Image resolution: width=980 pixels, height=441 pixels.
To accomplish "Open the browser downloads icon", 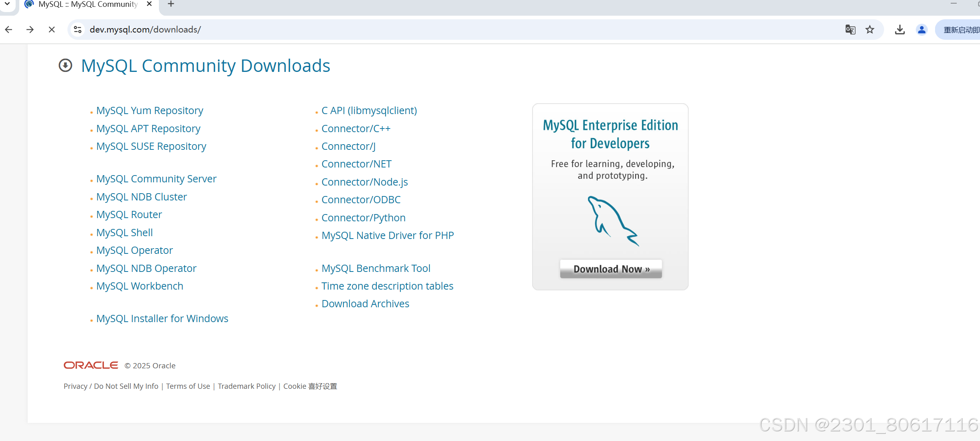I will pyautogui.click(x=900, y=29).
